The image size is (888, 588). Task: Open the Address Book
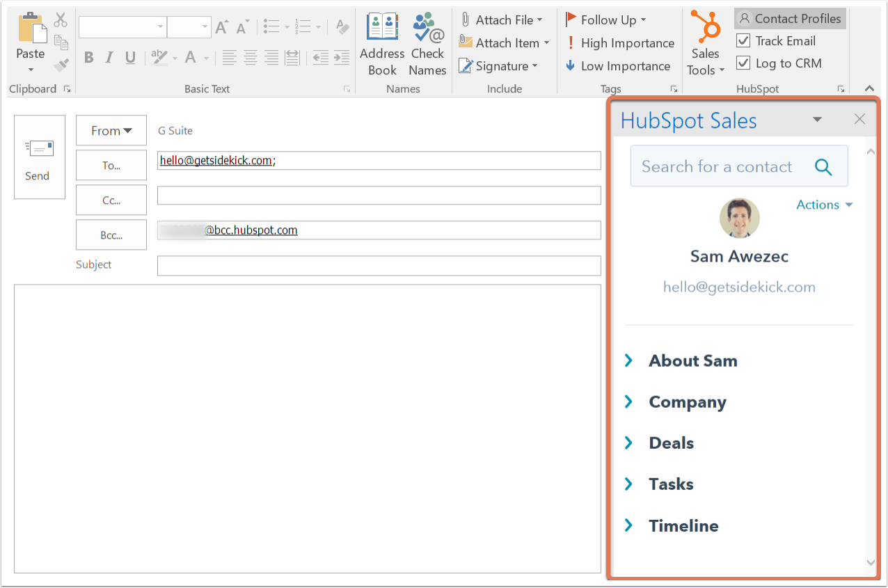[x=382, y=44]
